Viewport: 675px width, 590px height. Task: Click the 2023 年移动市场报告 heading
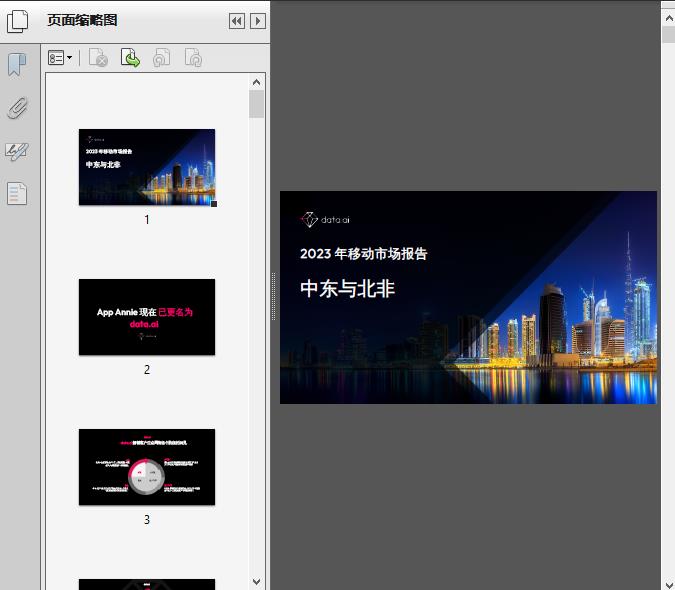point(363,253)
